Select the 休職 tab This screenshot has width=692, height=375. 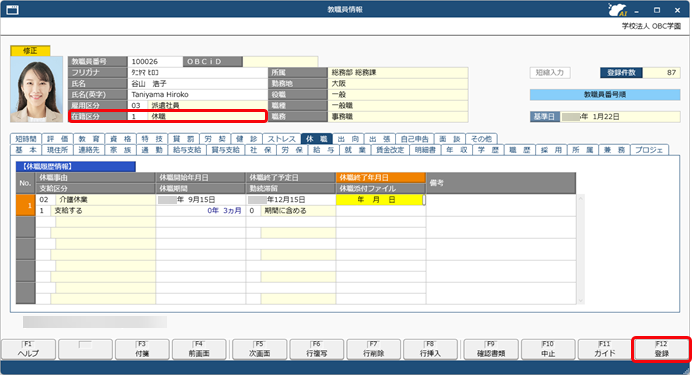(317, 139)
